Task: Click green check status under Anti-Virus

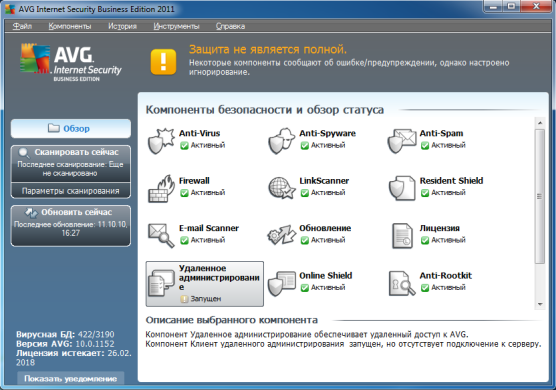Action: pyautogui.click(x=184, y=145)
